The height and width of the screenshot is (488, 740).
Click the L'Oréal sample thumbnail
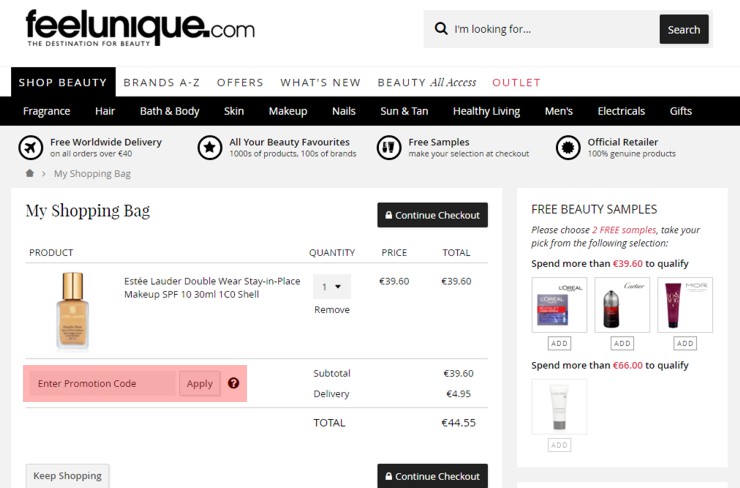point(559,305)
